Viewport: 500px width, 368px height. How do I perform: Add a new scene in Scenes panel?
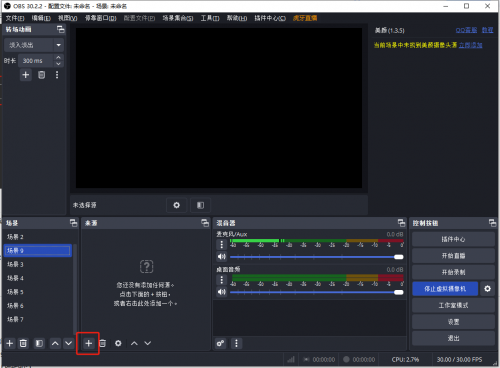click(x=10, y=343)
